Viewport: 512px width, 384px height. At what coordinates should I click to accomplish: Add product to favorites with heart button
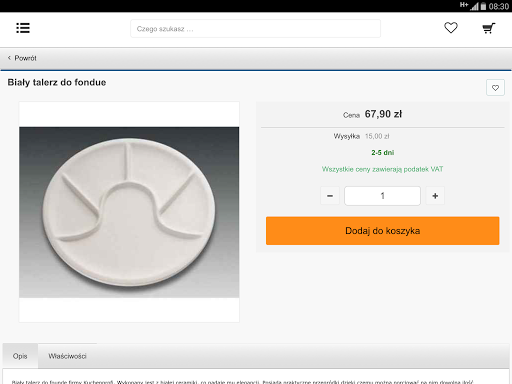(495, 88)
